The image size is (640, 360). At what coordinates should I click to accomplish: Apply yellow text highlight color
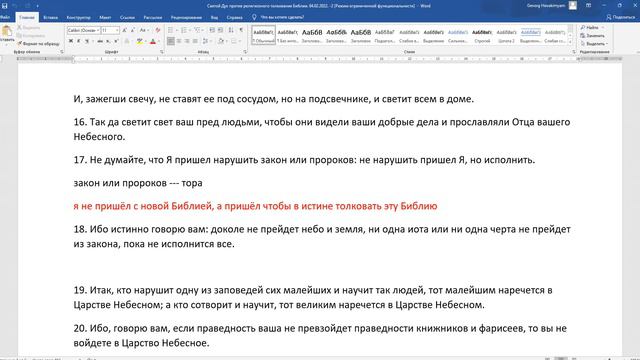(140, 41)
